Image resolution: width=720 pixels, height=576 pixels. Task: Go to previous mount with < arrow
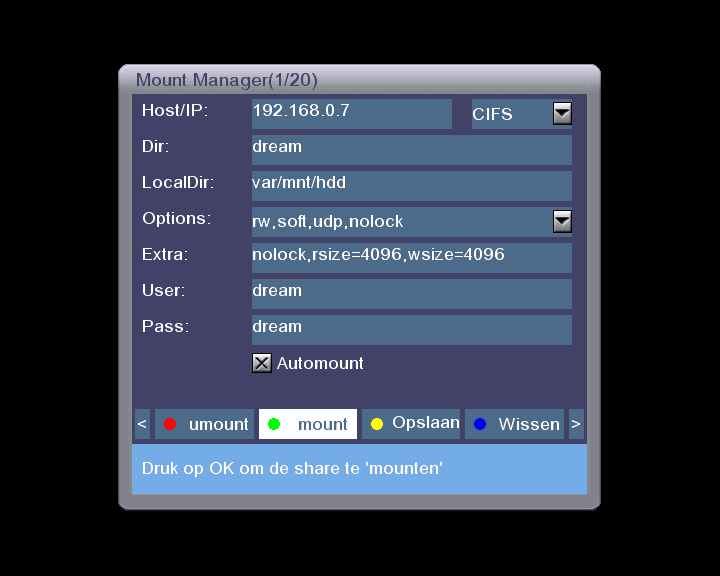(x=142, y=424)
